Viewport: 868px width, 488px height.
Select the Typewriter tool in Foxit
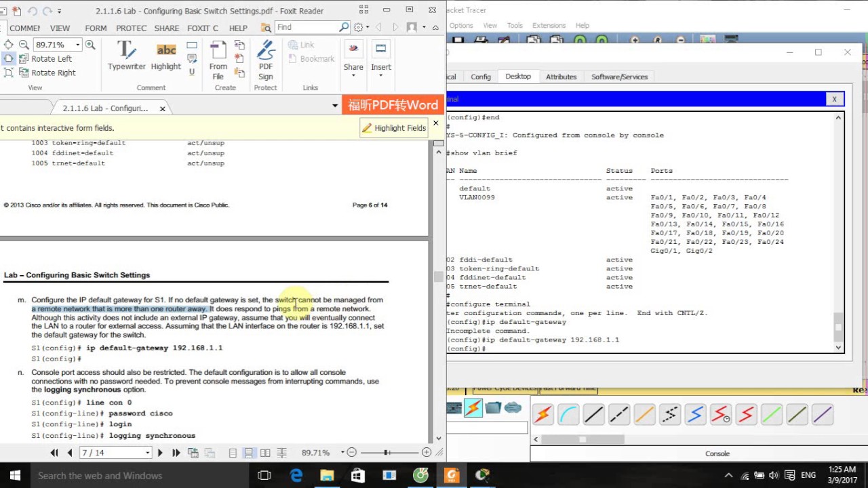(126, 56)
